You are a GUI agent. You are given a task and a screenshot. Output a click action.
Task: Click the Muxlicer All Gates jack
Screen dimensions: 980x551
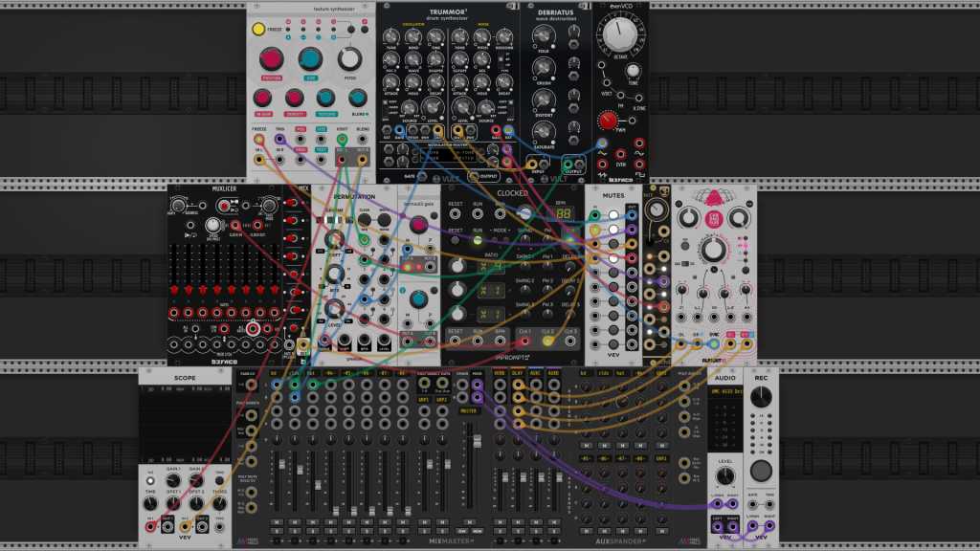pyautogui.click(x=253, y=329)
